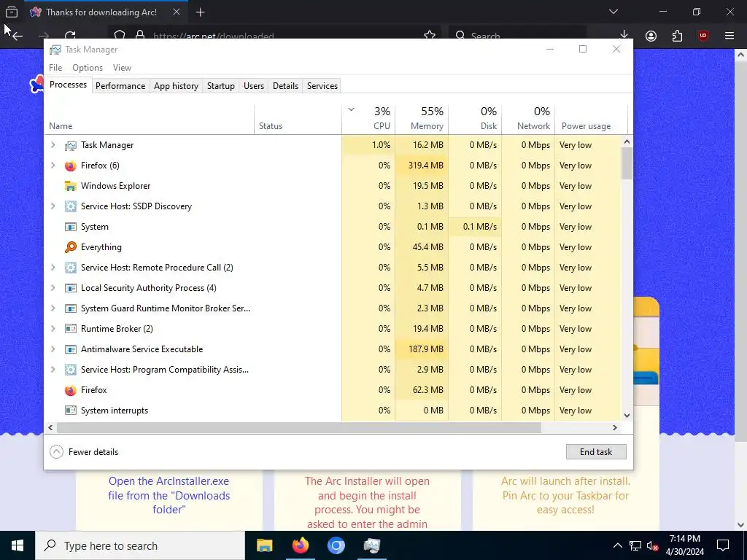Click the System interrupts icon
The width and height of the screenshot is (747, 560).
pyautogui.click(x=71, y=411)
